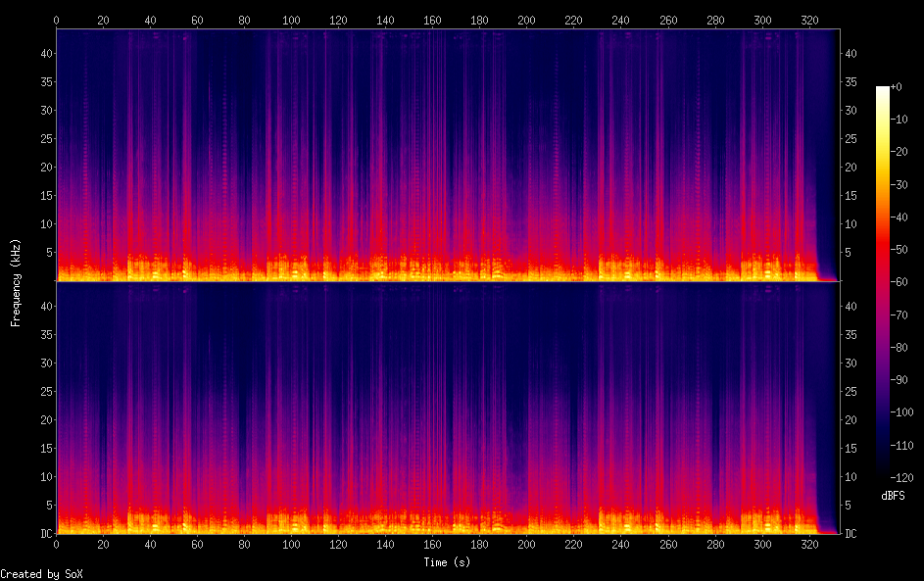Select the "-70" value on the color scale

tap(900, 315)
